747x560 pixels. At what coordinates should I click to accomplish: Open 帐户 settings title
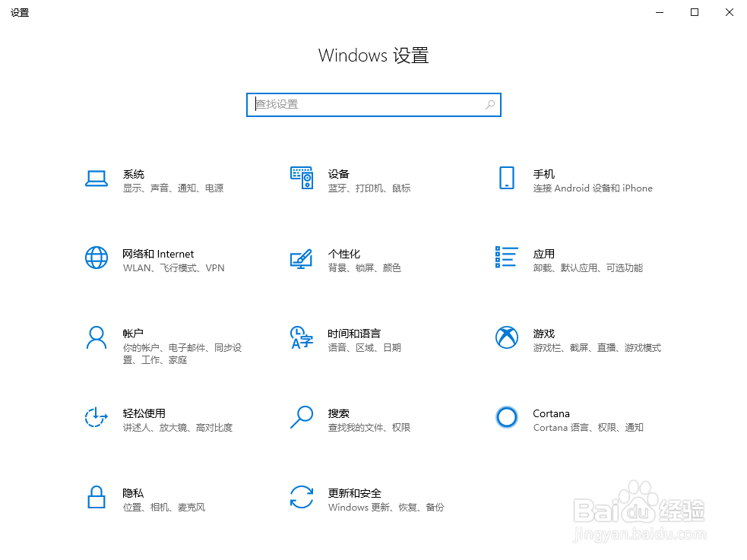(133, 334)
